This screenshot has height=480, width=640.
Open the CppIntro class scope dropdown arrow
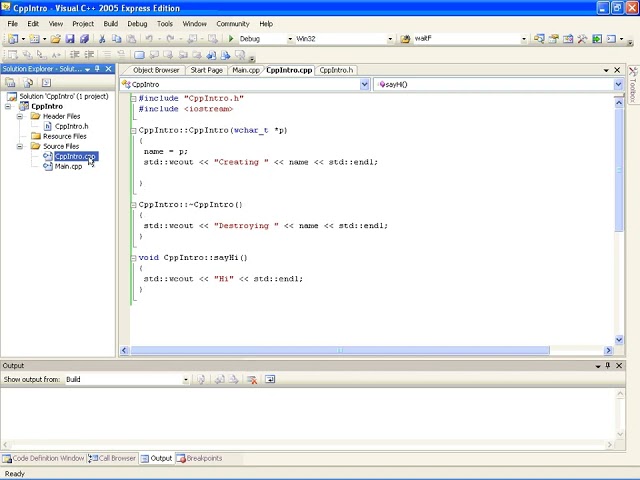[364, 84]
